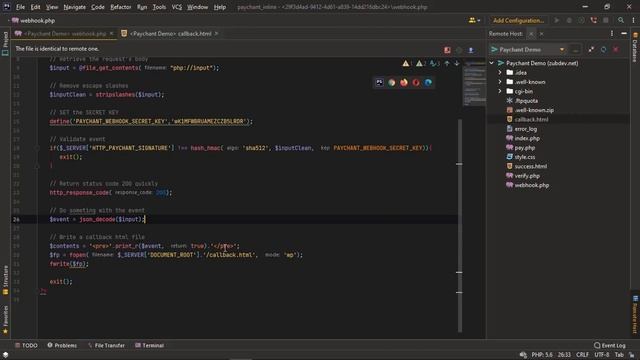640x360 pixels.
Task: Switch to the webhook.php editor tab
Action: tap(65, 33)
